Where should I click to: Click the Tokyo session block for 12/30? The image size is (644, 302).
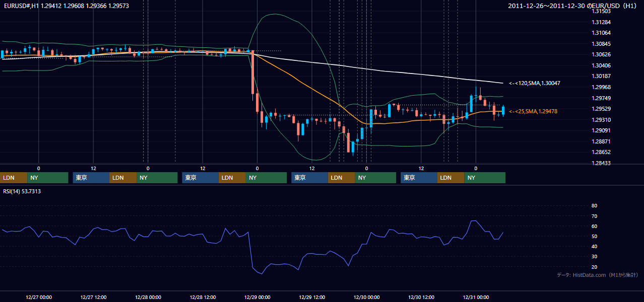click(x=419, y=178)
